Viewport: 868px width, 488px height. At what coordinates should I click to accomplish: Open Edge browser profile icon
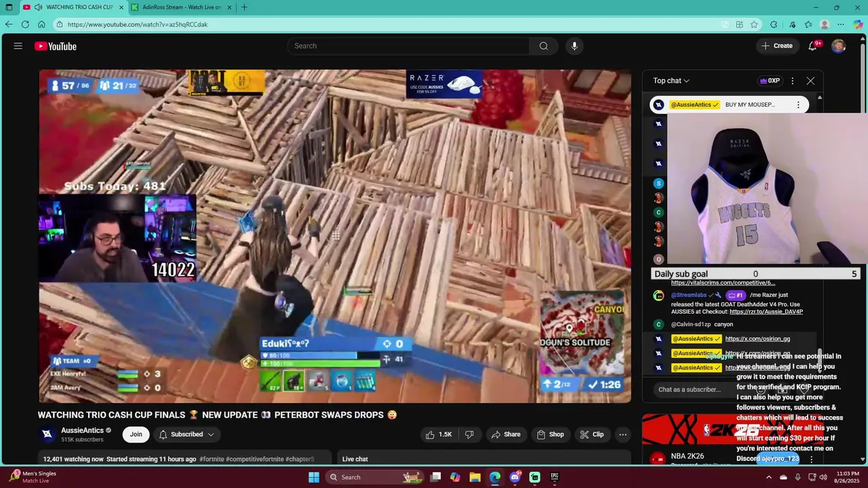pos(825,24)
